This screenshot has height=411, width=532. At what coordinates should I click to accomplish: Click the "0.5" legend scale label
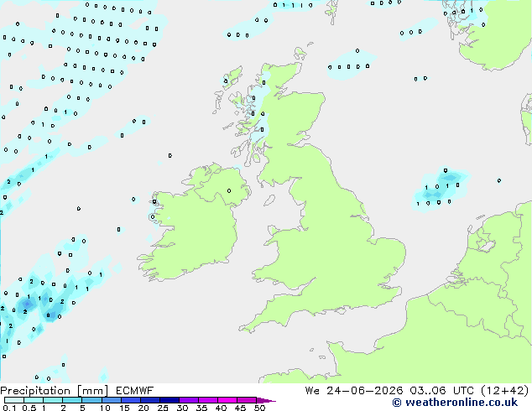(29, 408)
